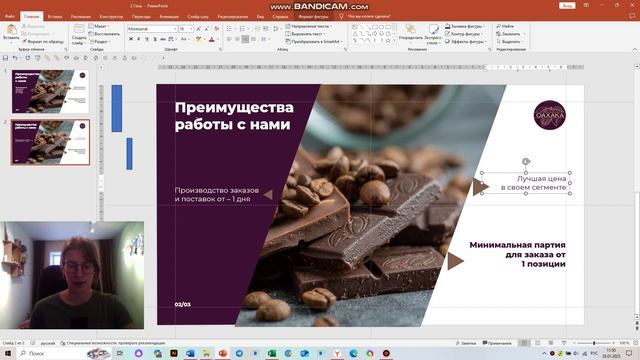640x360 pixels.
Task: Open Shape Fill (Заливка фигуры) dropdown
Action: [x=465, y=27]
